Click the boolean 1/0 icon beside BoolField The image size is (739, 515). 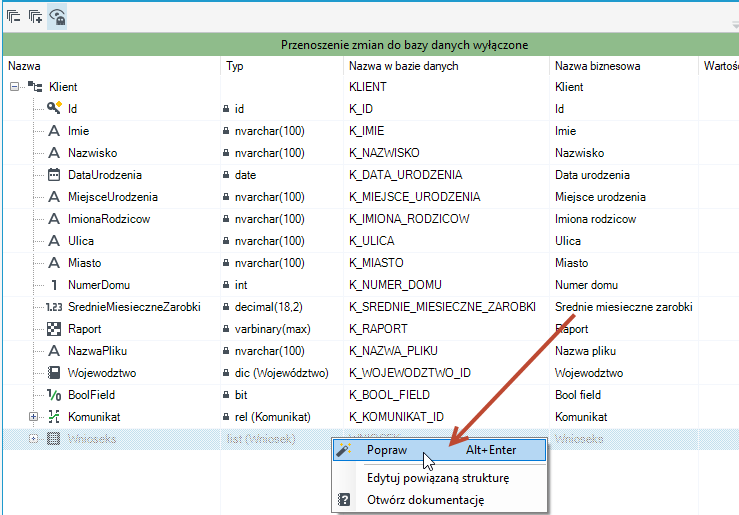[54, 395]
